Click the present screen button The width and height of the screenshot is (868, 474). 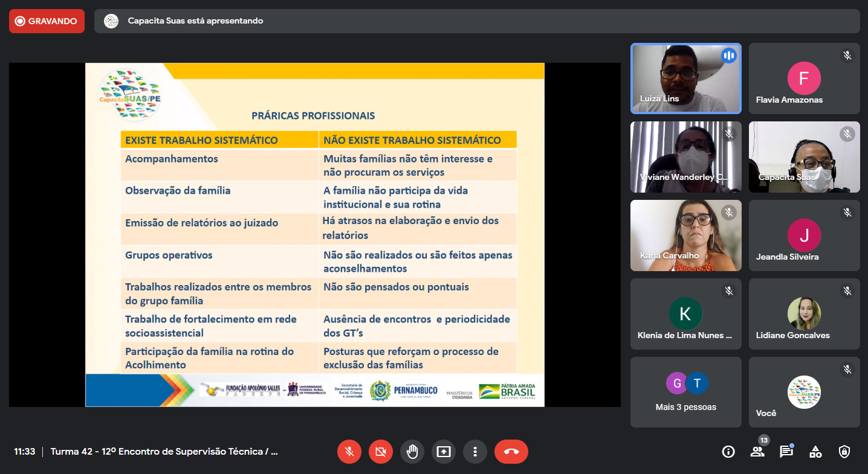tap(444, 452)
